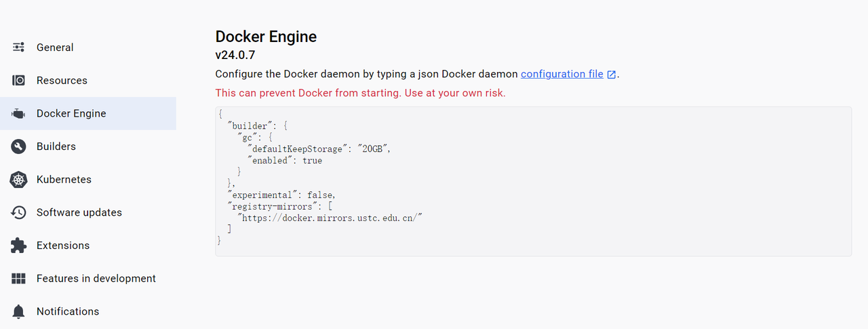Screen dimensions: 868x329
Task: Click the "gc" key line
Action: click(254, 137)
